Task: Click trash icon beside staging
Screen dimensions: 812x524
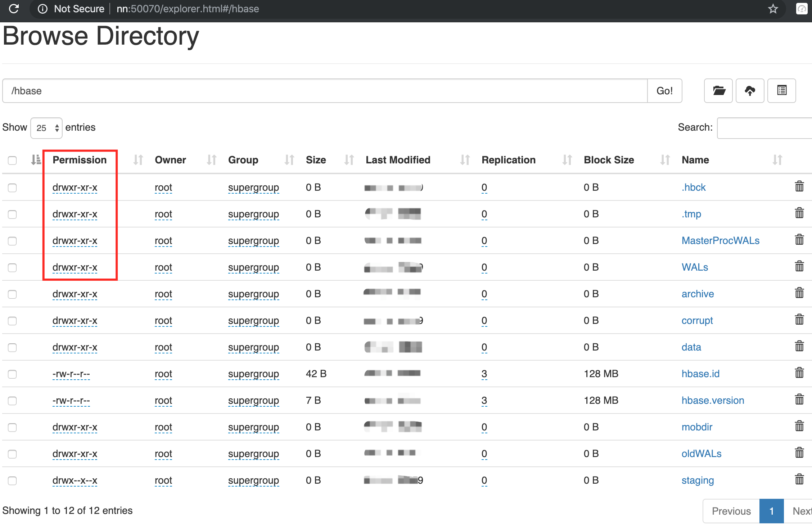Action: [x=799, y=479]
